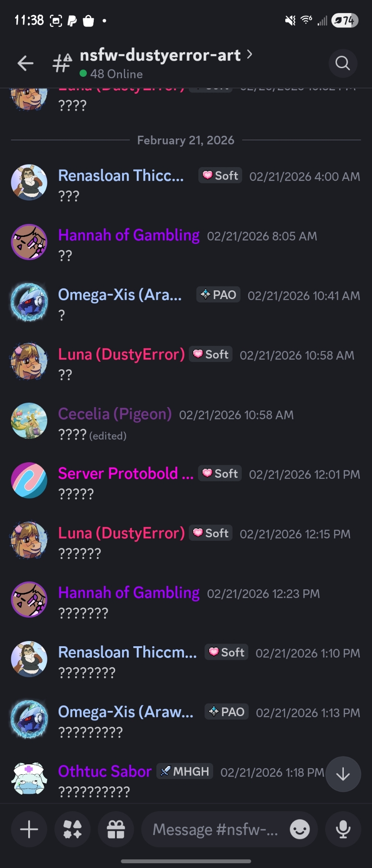Open the emoji picker smiley icon
This screenshot has width=372, height=868.
coord(300,829)
